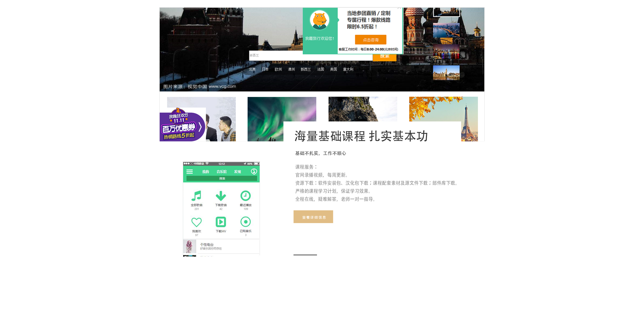
Task: Click the 我喜欢 heart icon
Action: tap(197, 222)
